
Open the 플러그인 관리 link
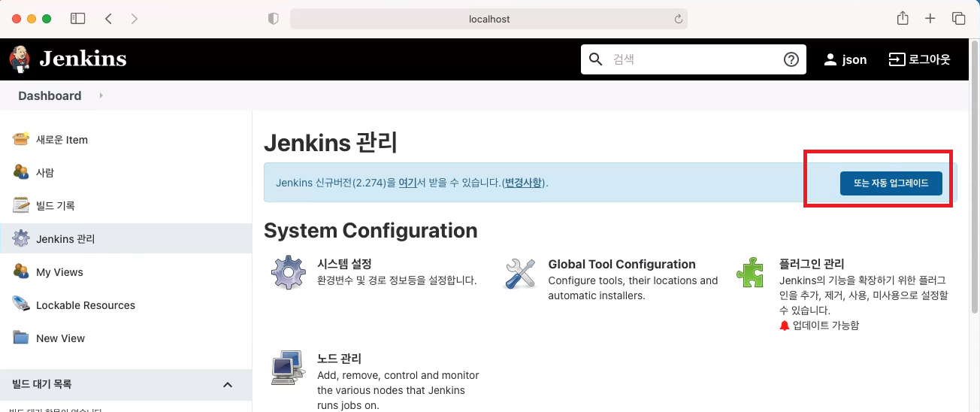click(x=812, y=264)
